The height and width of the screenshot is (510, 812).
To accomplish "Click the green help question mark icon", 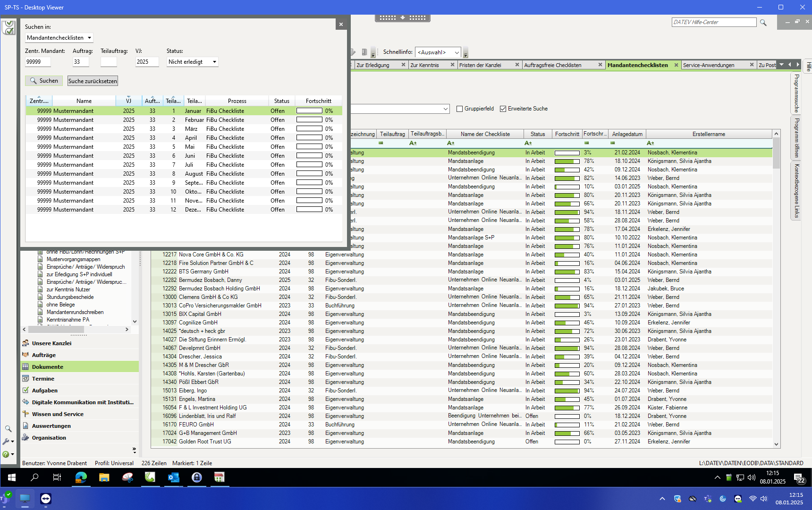I will 6,454.
